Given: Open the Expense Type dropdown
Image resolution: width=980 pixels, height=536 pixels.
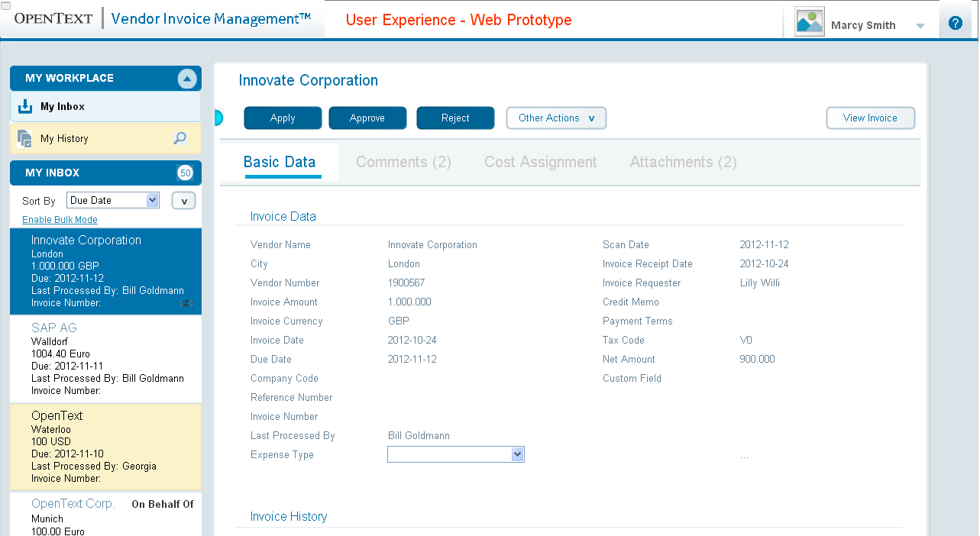Looking at the screenshot, I should tap(456, 454).
